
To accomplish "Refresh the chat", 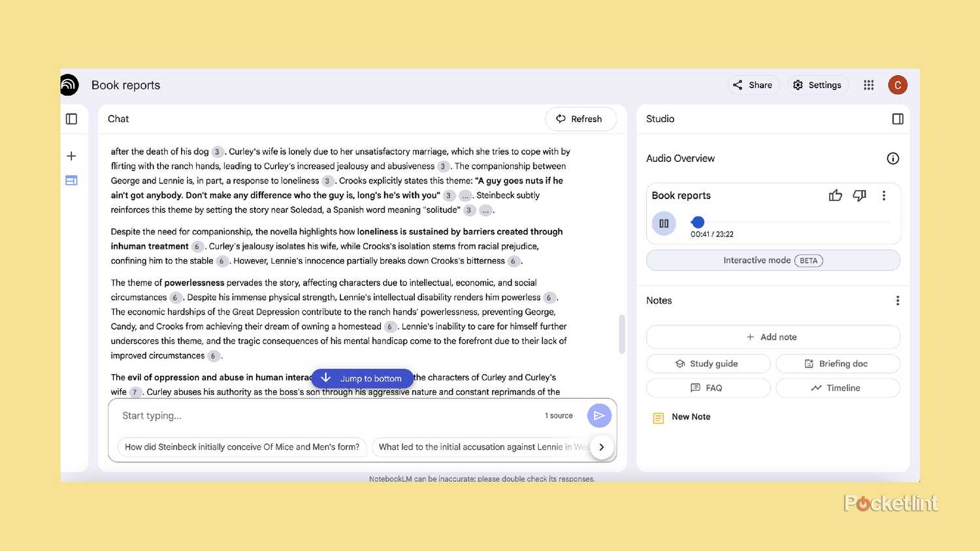I will tap(580, 119).
